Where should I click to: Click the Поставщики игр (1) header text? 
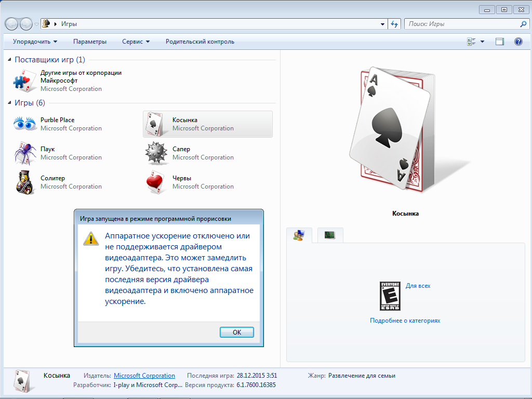point(50,60)
